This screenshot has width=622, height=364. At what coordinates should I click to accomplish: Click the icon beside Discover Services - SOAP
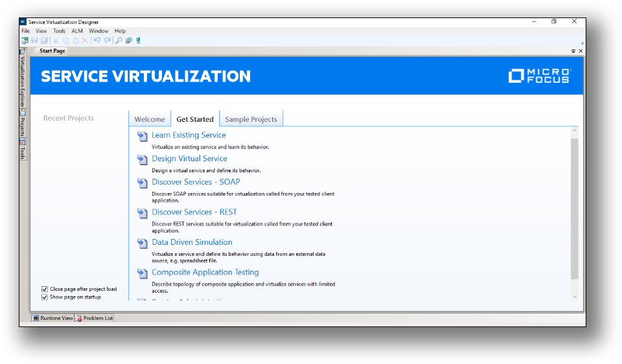coord(142,183)
